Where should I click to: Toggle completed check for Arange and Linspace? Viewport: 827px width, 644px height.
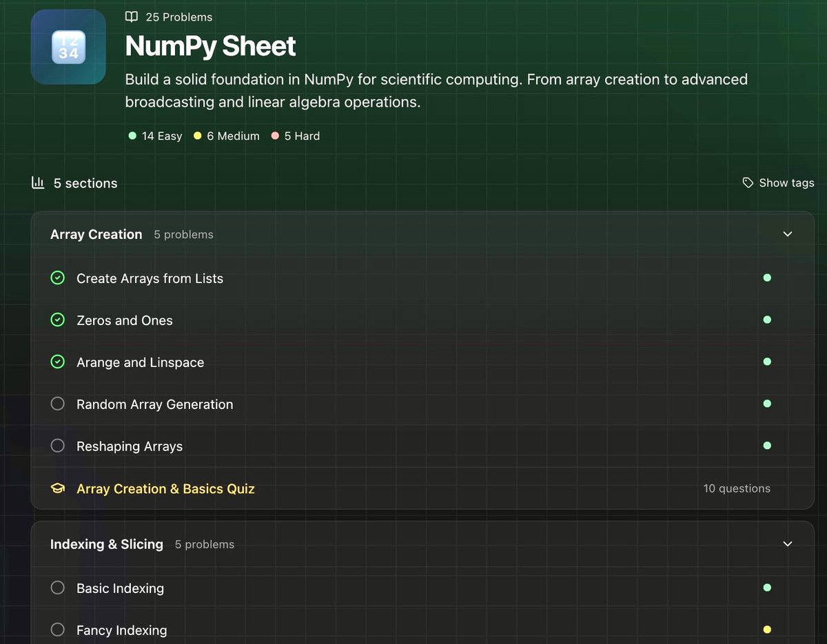58,362
